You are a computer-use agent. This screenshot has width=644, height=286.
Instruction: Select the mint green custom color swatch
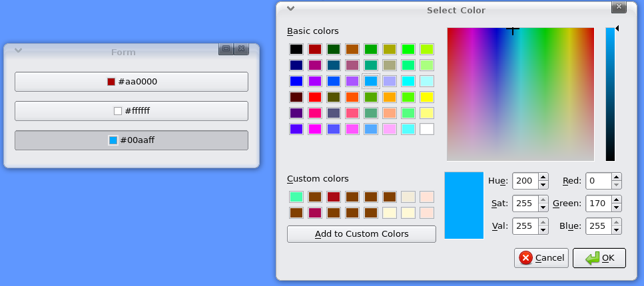pyautogui.click(x=296, y=197)
